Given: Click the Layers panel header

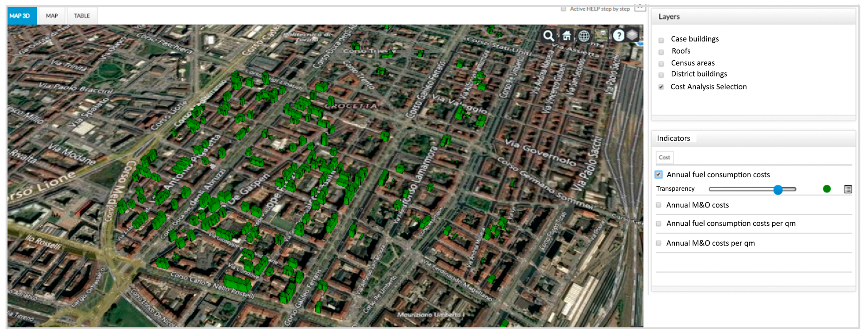Looking at the screenshot, I should [x=753, y=17].
